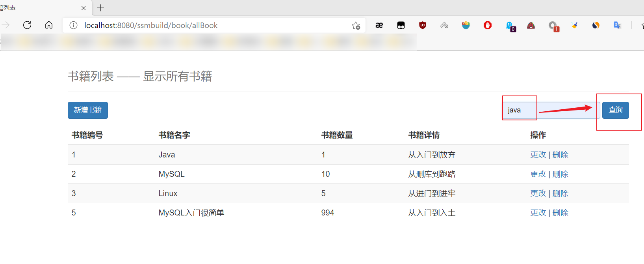
Task: Click 更改 link for the Java book
Action: tap(538, 155)
